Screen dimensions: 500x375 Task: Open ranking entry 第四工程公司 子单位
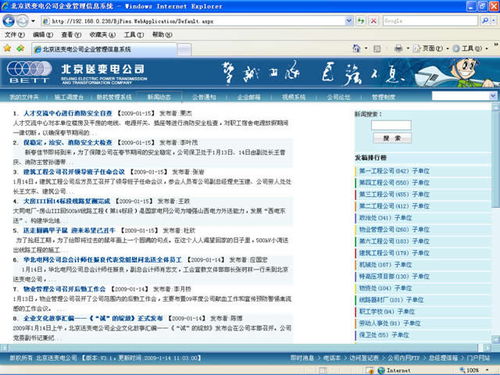394,183
